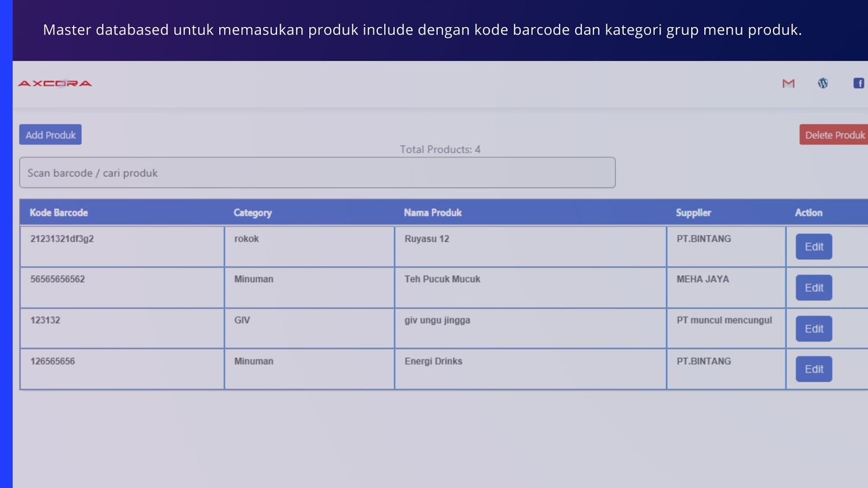This screenshot has width=868, height=488.
Task: Edit the Energi Drinks product row
Action: tap(814, 369)
